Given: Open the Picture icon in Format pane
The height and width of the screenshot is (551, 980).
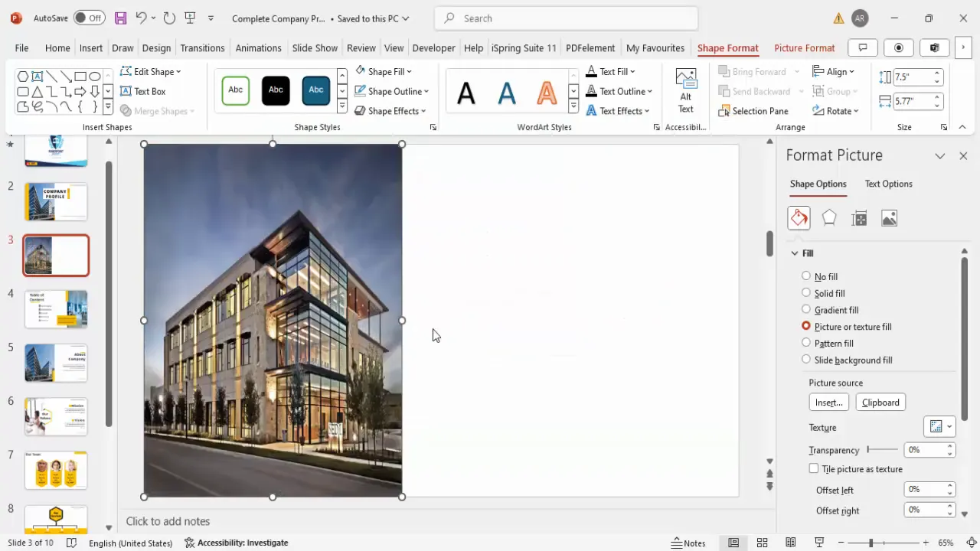Looking at the screenshot, I should tap(889, 218).
